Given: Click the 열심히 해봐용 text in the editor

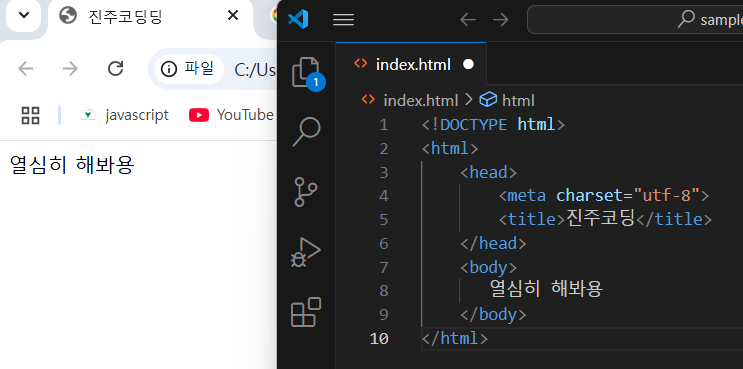Looking at the screenshot, I should point(546,288).
